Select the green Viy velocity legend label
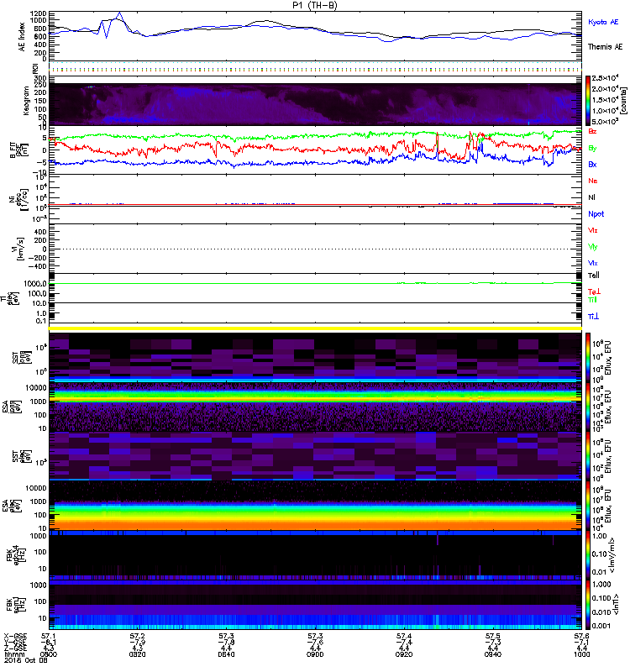The image size is (630, 672). pyautogui.click(x=593, y=246)
